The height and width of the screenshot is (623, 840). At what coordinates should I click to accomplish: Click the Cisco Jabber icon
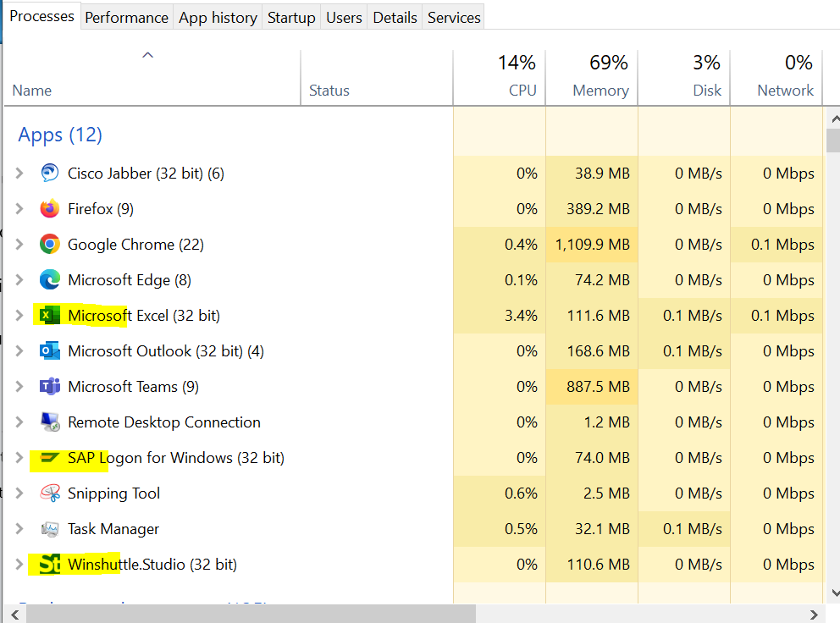[49, 173]
